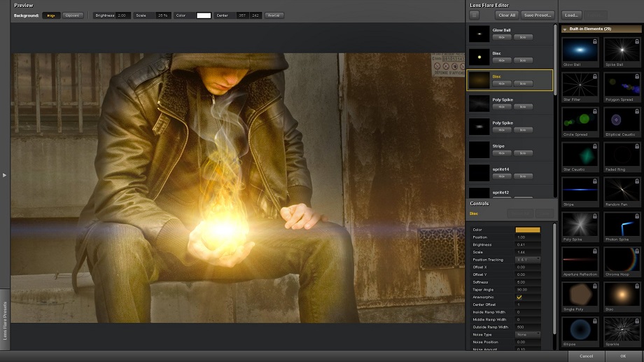Open the Lens Flare Editor list menu icon
644x362 pixels.
point(475,15)
